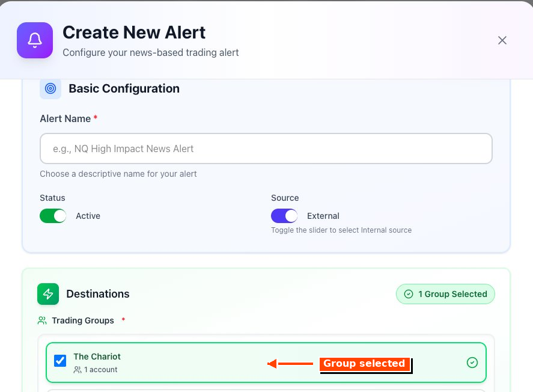The image size is (533, 392).
Task: Click the check icon in the Group Selected badge
Action: pyautogui.click(x=409, y=294)
